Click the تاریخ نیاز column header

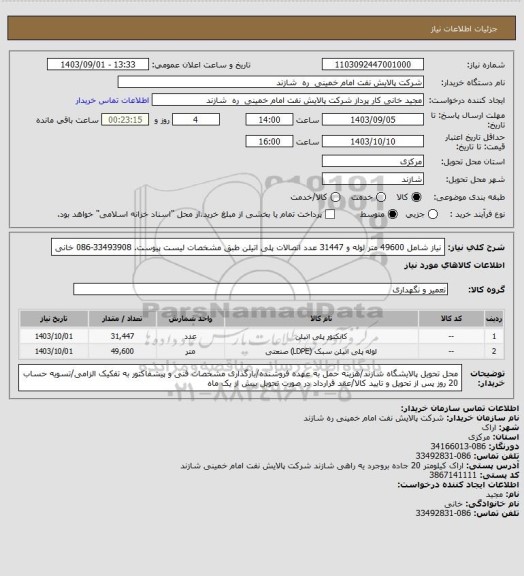point(54,318)
